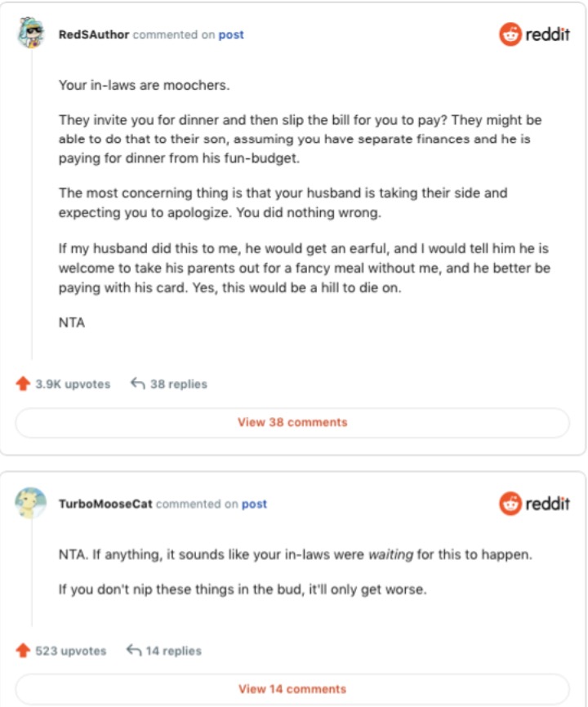Click the reddit logo in TurboMooseCat's card

534,503
